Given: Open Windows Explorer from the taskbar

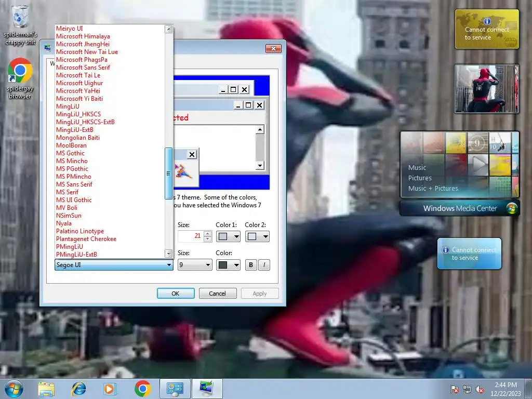Looking at the screenshot, I should pos(46,389).
